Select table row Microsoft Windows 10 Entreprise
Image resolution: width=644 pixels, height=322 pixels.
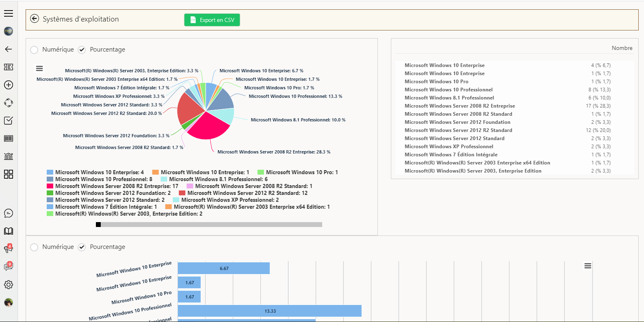click(x=514, y=73)
